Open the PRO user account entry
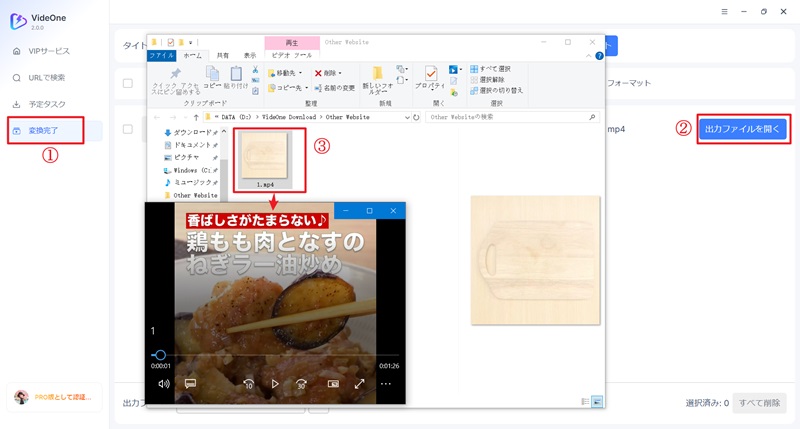 pyautogui.click(x=54, y=397)
